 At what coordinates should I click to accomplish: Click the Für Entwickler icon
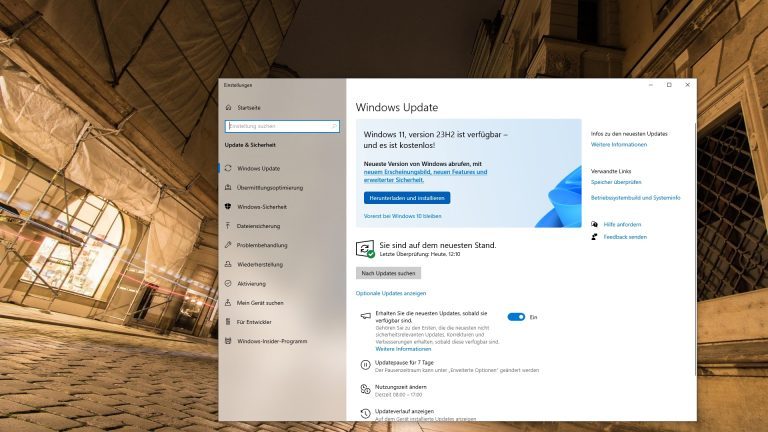point(228,321)
